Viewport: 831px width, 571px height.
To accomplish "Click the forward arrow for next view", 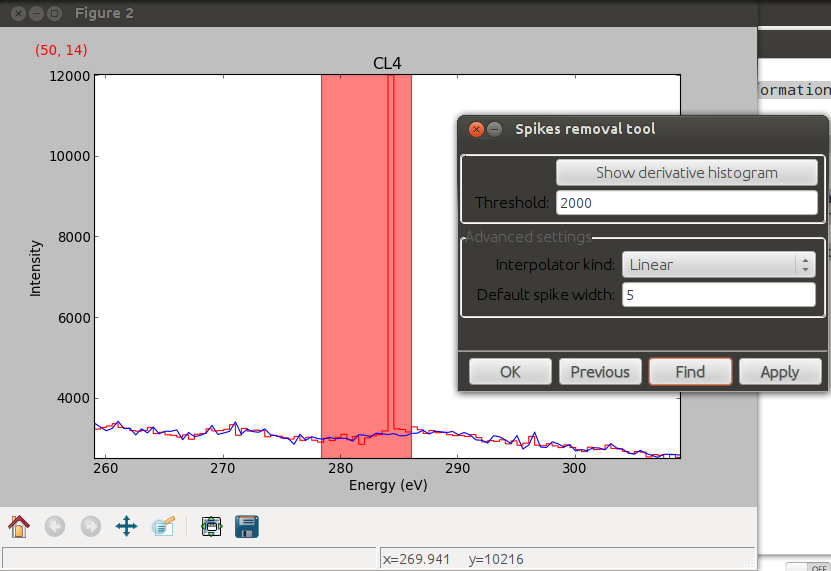I will point(90,526).
